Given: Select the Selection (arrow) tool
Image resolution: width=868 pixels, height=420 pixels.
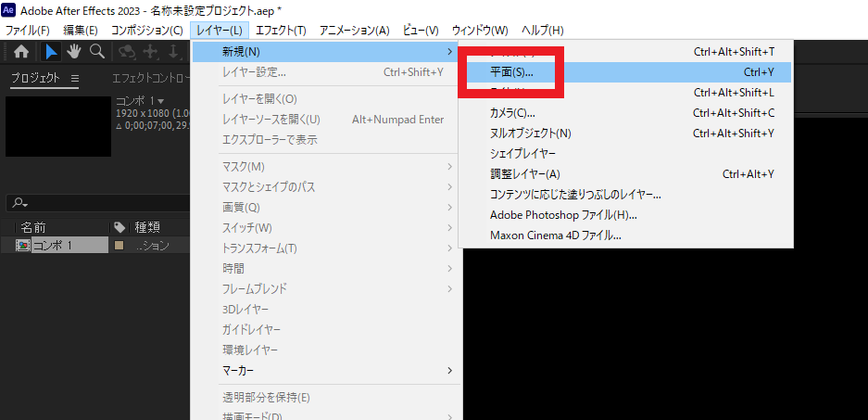Looking at the screenshot, I should [x=52, y=52].
